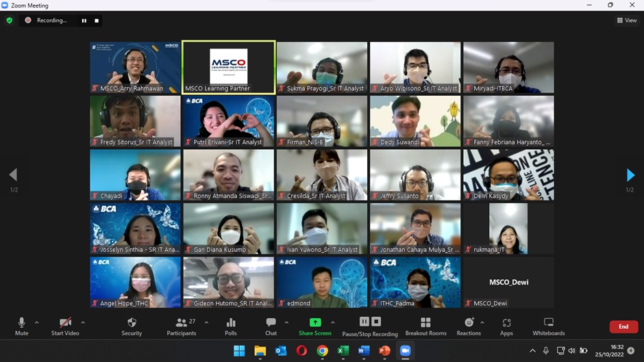
Task: Open Google Chrome from taskbar
Action: [323, 351]
